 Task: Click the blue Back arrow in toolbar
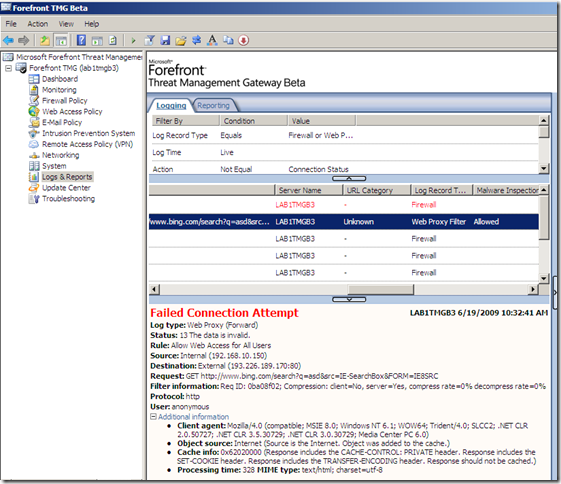(x=8, y=40)
